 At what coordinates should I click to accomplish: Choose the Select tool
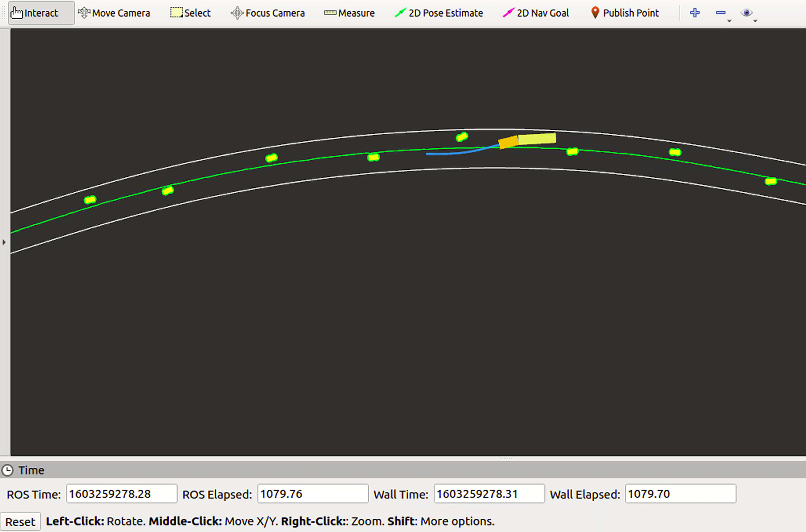(190, 13)
